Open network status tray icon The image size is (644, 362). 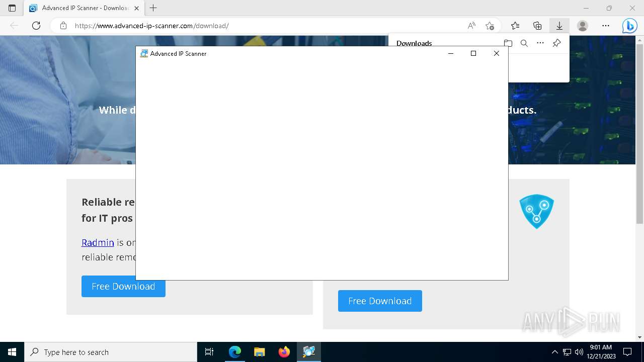coord(567,352)
